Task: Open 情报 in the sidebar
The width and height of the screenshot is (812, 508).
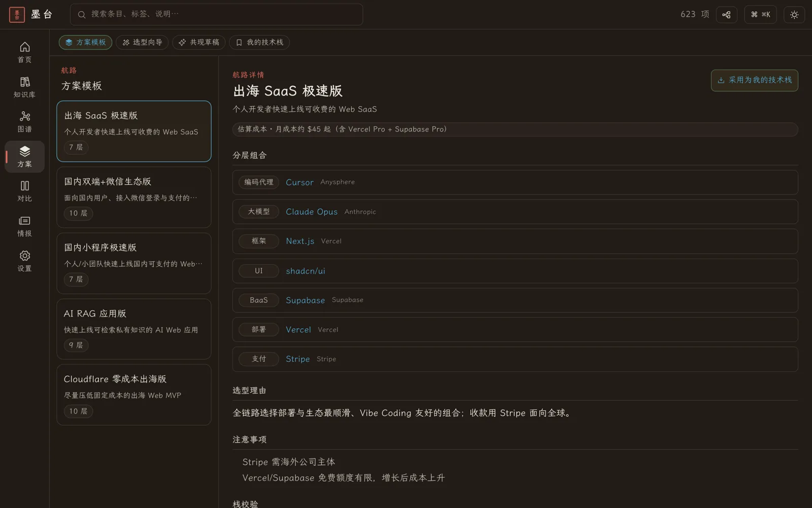Action: [x=24, y=227]
